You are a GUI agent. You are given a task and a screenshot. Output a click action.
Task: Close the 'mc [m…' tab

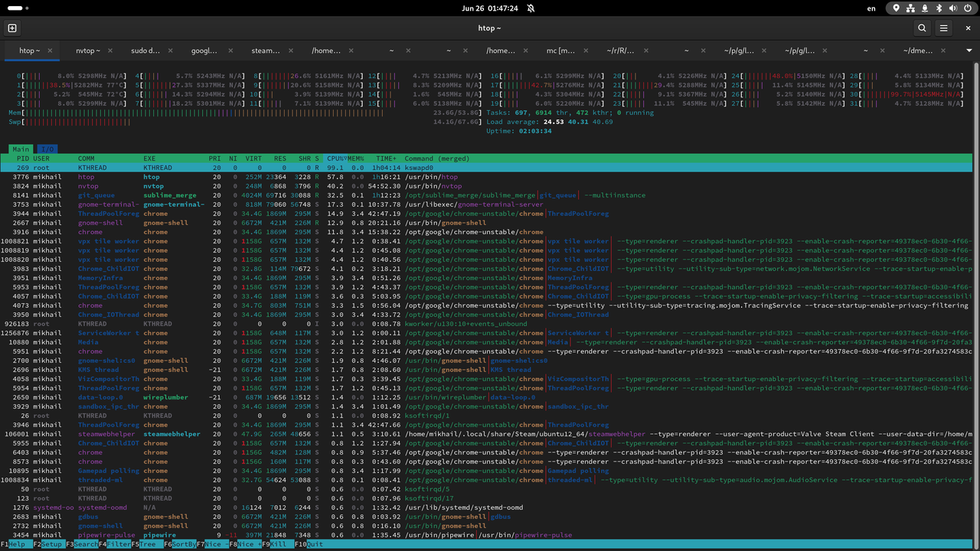pyautogui.click(x=586, y=51)
